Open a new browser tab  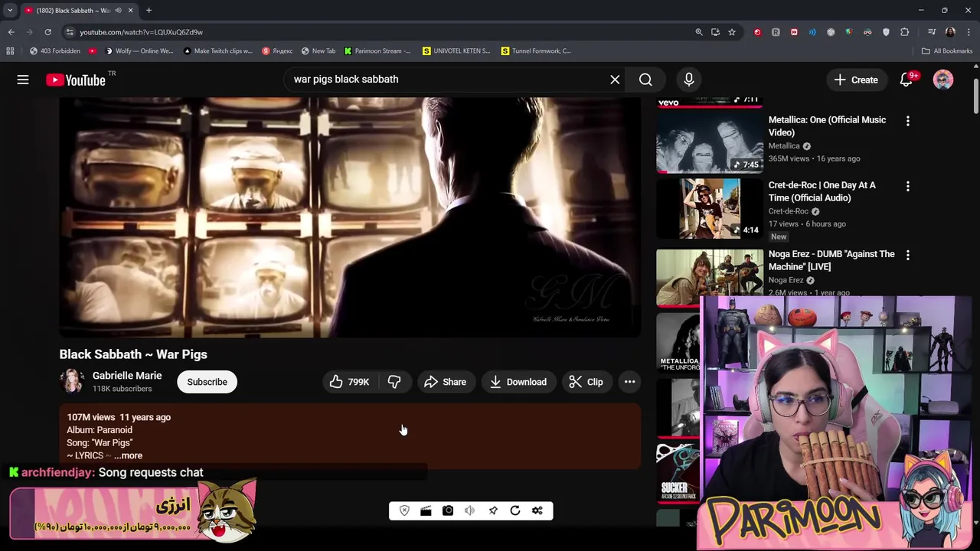point(149,10)
